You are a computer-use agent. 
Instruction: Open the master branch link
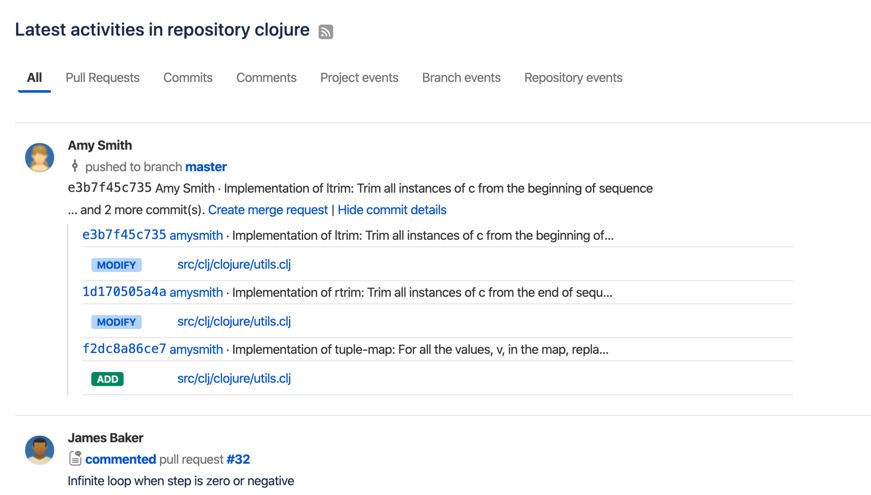(x=206, y=167)
